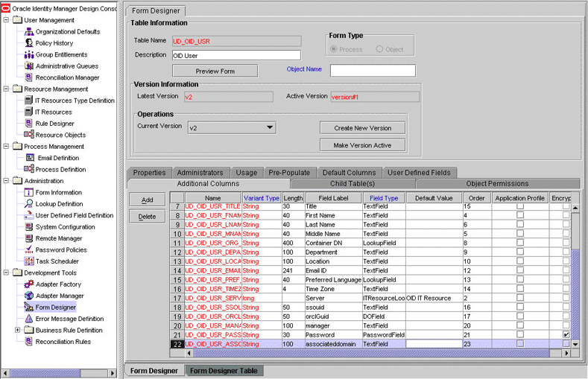Screen dimensions: 588x379
Task: Click the Delete column button
Action: [x=147, y=217]
